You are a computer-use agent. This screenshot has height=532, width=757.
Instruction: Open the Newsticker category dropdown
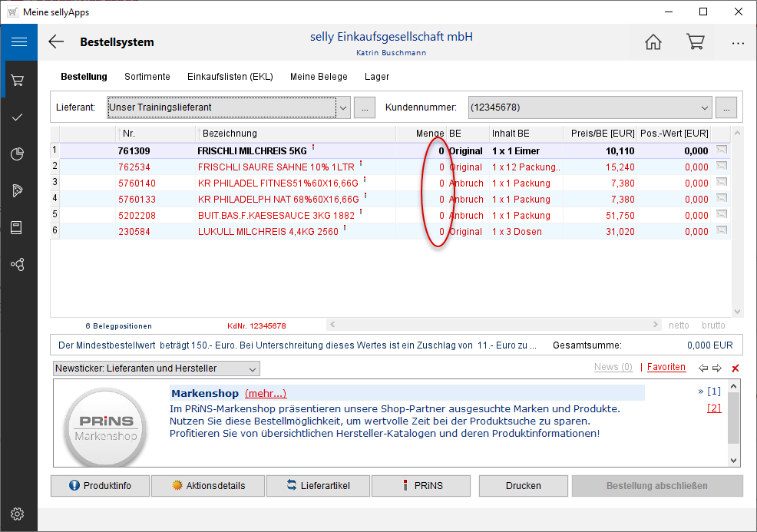click(253, 368)
